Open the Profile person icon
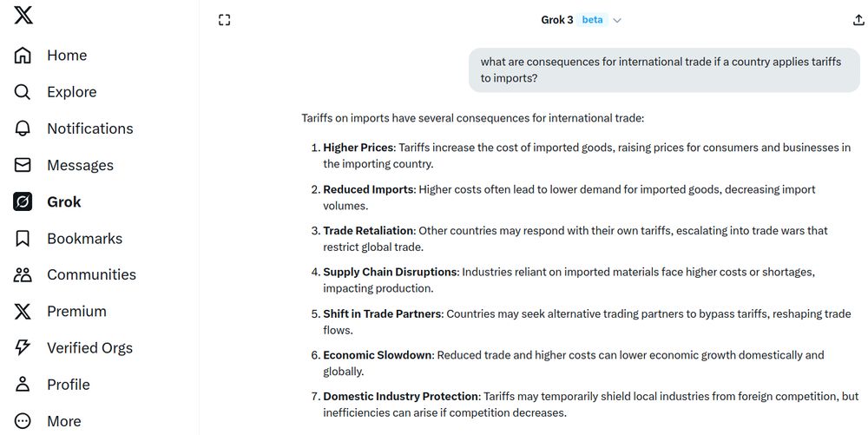 coord(23,385)
